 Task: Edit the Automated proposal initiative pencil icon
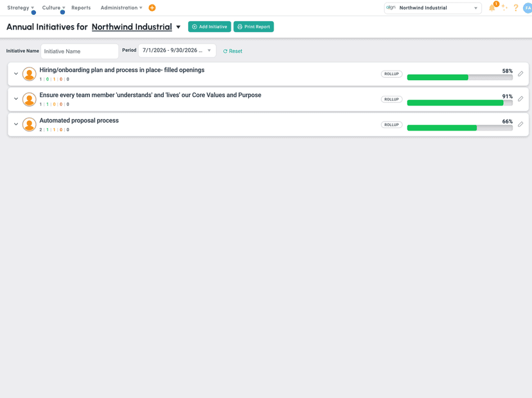click(520, 124)
